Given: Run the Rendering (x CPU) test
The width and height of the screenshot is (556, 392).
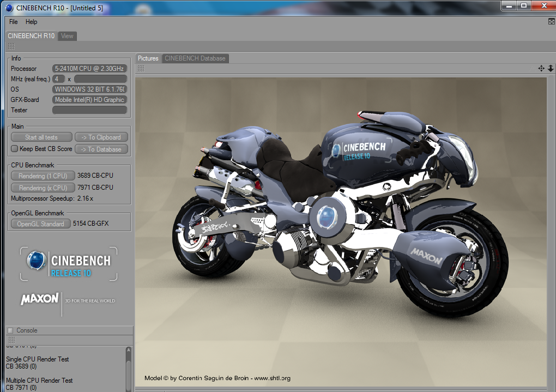Looking at the screenshot, I should pyautogui.click(x=43, y=188).
